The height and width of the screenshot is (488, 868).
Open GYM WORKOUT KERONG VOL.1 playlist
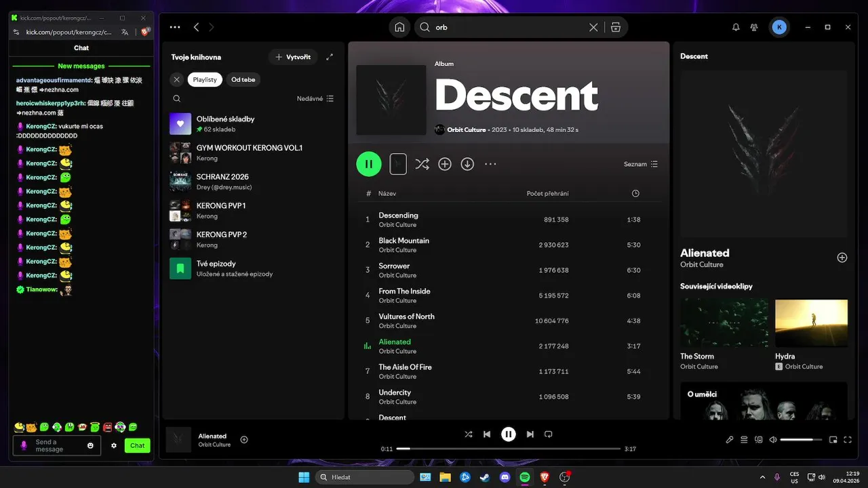click(253, 152)
